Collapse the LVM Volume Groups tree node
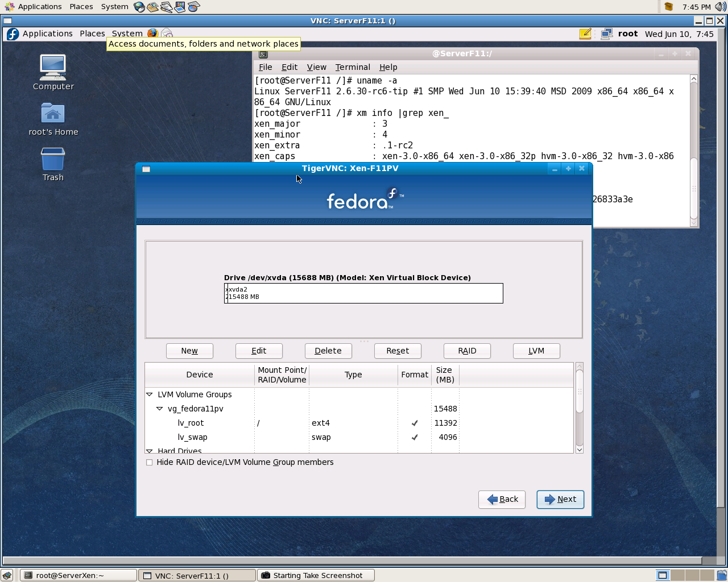This screenshot has height=582, width=728. click(x=150, y=394)
